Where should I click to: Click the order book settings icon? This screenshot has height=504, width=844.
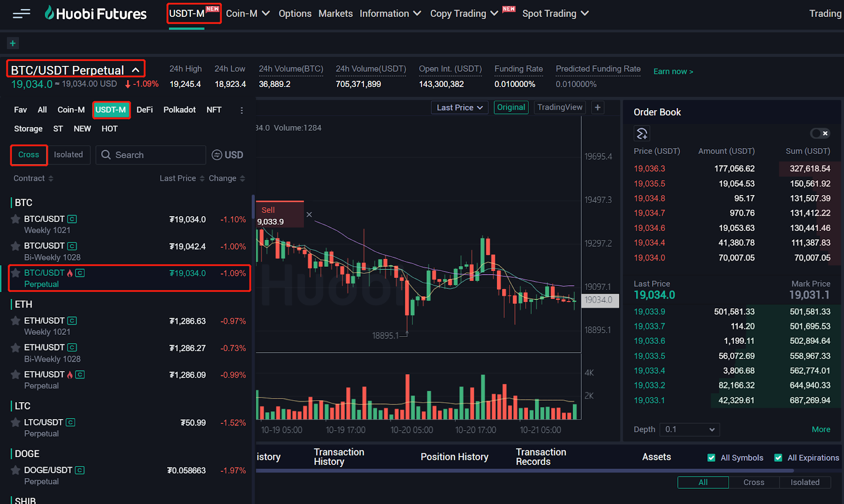(x=642, y=134)
